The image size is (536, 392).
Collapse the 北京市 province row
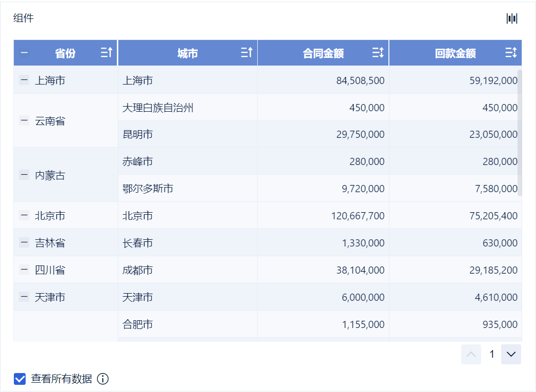(x=24, y=216)
